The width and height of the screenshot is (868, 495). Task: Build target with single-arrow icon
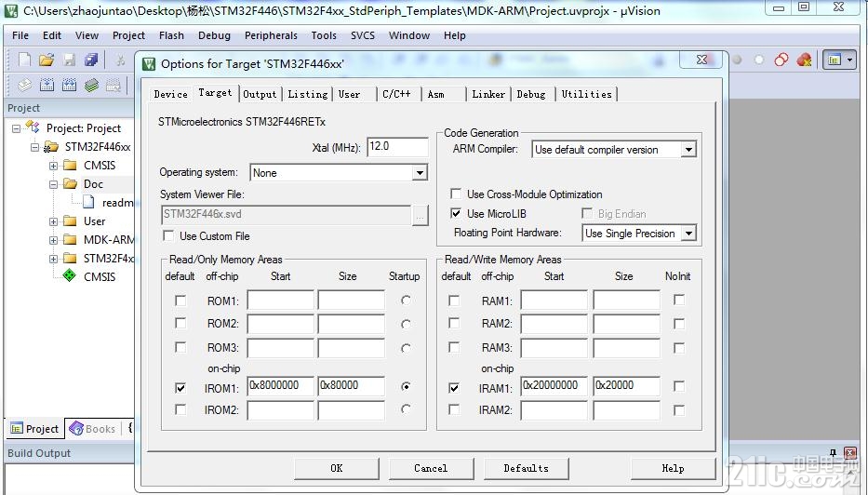point(47,86)
